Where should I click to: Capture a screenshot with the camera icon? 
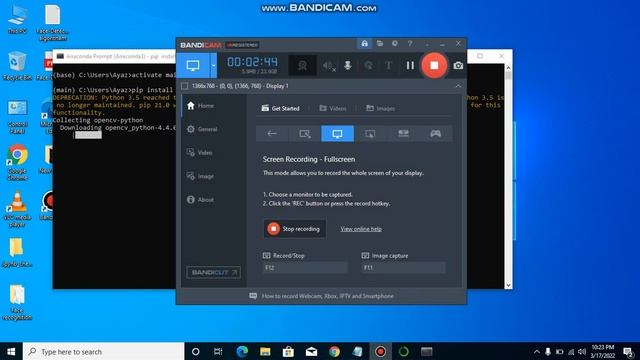pyautogui.click(x=458, y=66)
